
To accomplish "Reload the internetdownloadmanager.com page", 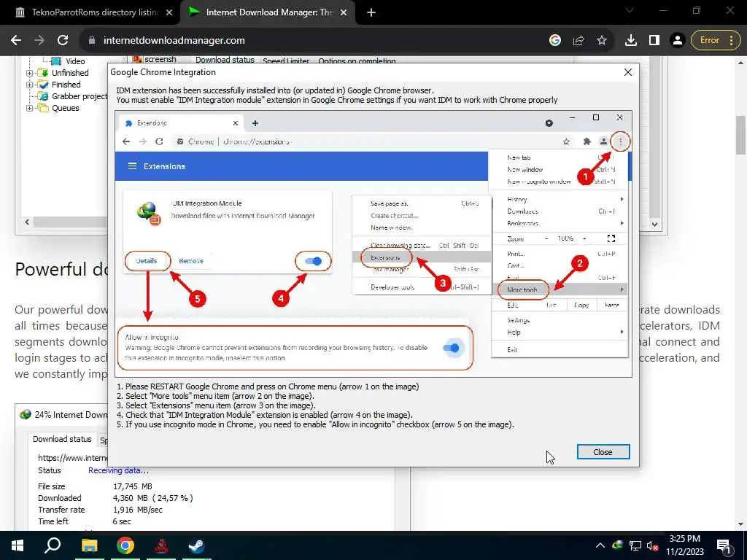I will (63, 41).
